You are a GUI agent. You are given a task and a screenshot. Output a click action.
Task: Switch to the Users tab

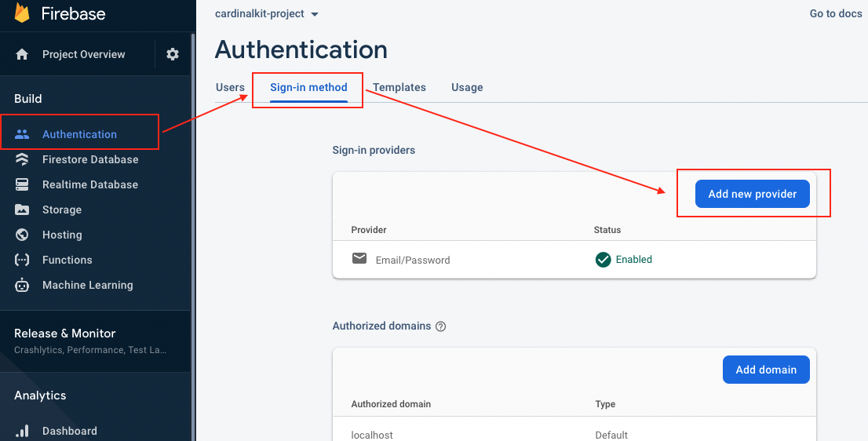[230, 87]
